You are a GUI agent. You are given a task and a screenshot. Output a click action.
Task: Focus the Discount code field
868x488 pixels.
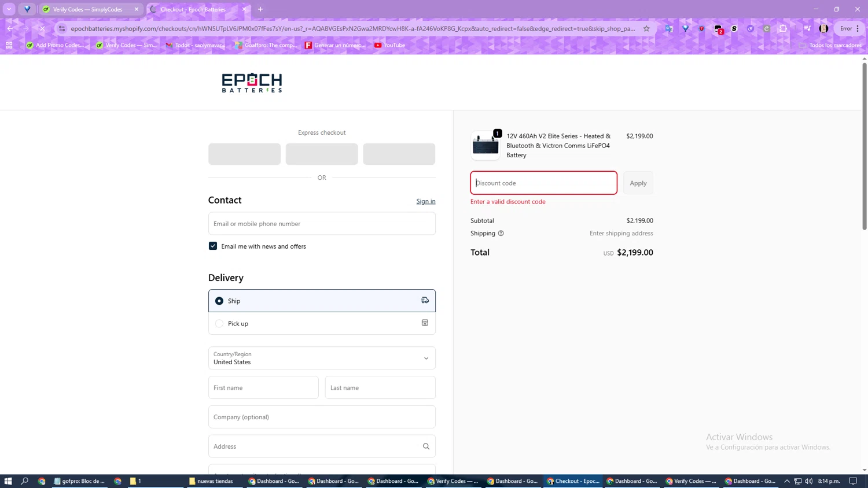pos(544,183)
